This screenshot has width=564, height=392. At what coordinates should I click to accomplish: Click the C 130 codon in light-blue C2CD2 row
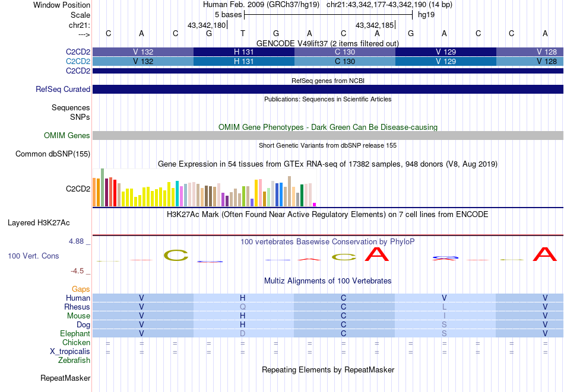(x=345, y=62)
